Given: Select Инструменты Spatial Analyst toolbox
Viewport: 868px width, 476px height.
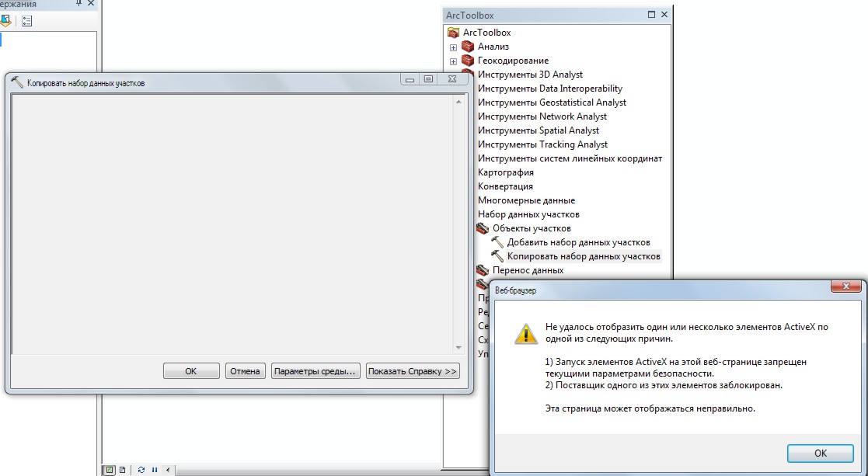Looking at the screenshot, I should click(538, 130).
